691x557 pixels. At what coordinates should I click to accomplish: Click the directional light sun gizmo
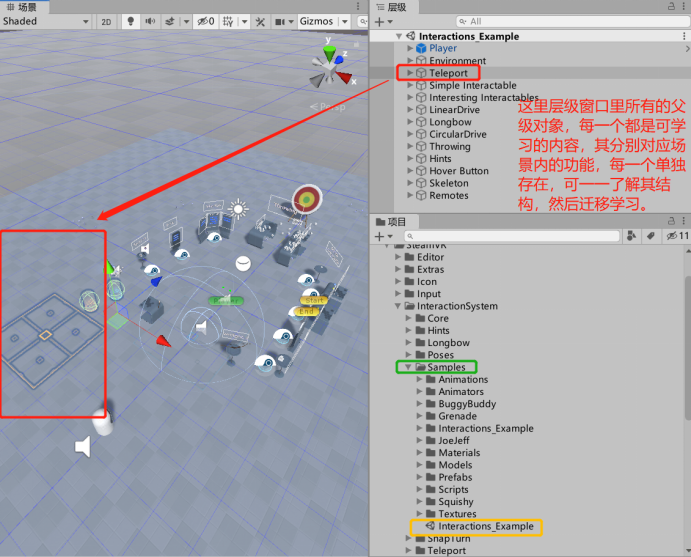tap(238, 208)
